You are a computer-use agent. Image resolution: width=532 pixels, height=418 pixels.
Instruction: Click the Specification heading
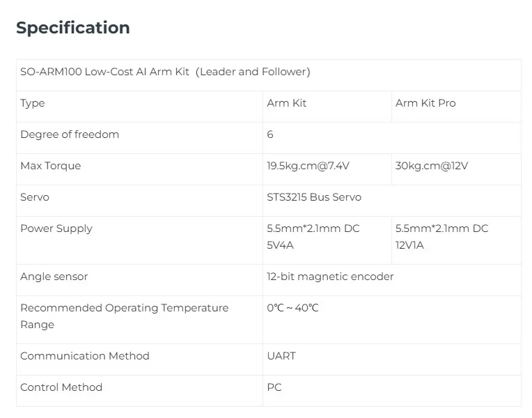click(72, 28)
